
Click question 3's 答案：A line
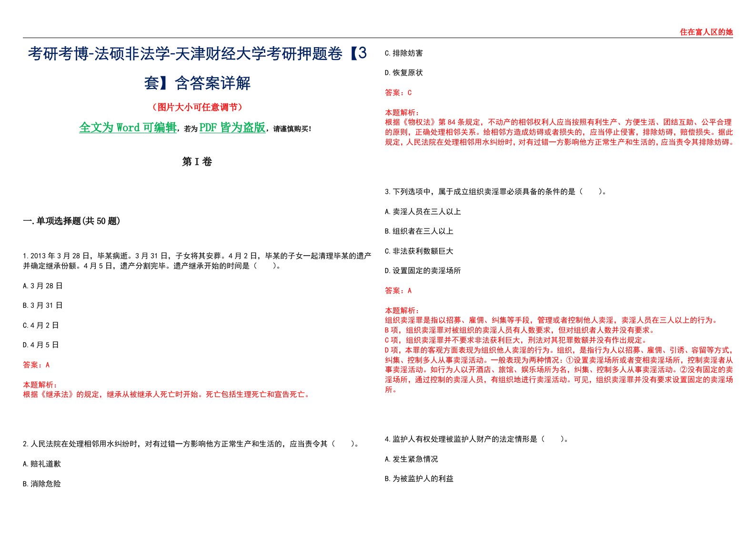pos(398,290)
